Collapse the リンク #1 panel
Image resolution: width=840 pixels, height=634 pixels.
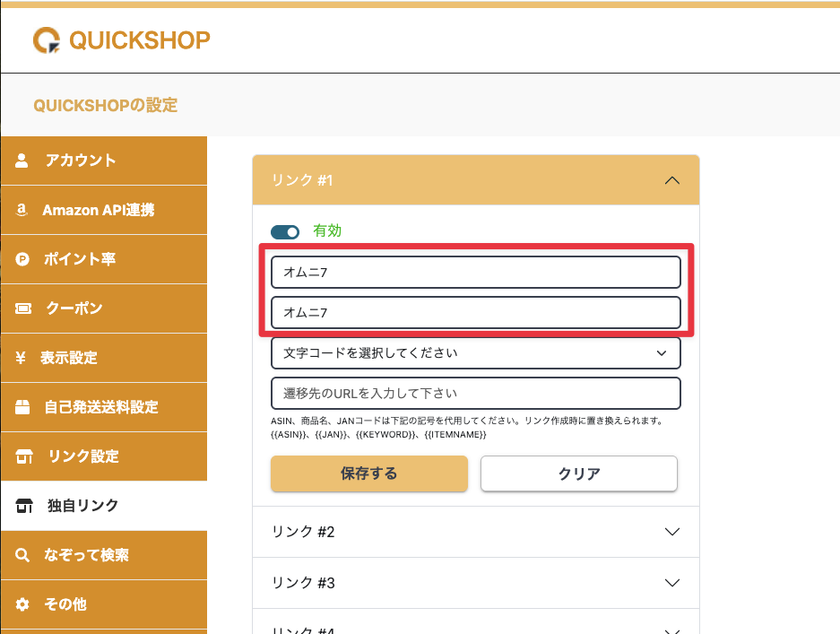(672, 180)
